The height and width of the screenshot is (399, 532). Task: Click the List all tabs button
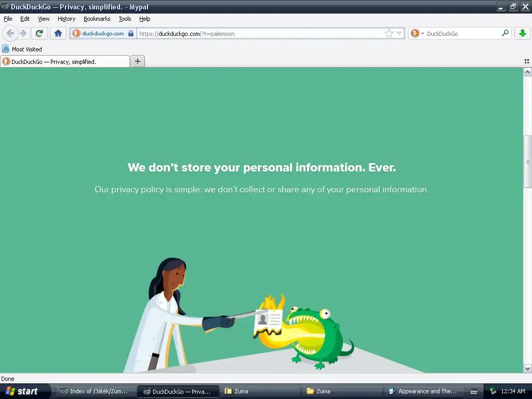click(x=527, y=61)
